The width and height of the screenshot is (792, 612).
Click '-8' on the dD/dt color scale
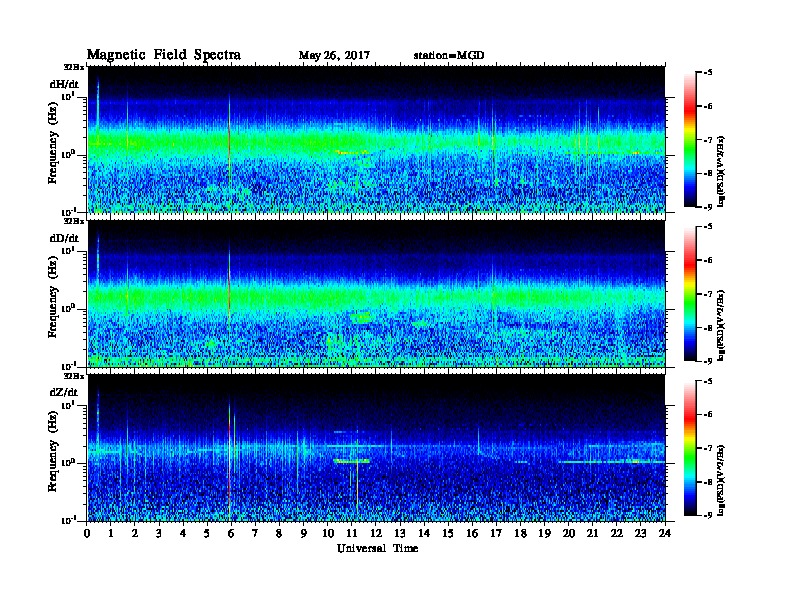(x=708, y=328)
